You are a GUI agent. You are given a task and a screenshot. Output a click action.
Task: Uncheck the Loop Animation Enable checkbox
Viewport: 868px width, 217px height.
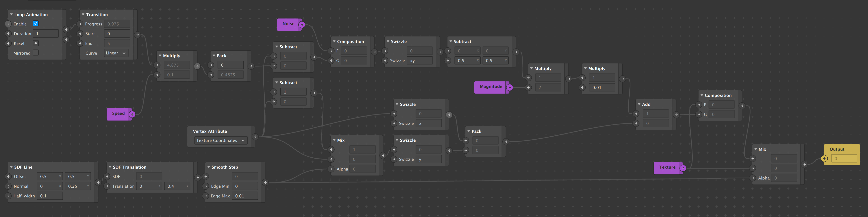pyautogui.click(x=36, y=24)
